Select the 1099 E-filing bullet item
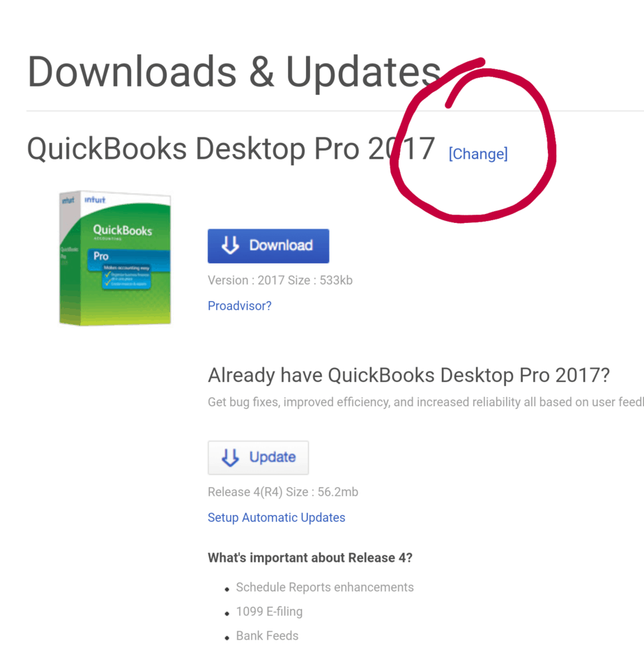This screenshot has width=644, height=653. click(x=269, y=611)
